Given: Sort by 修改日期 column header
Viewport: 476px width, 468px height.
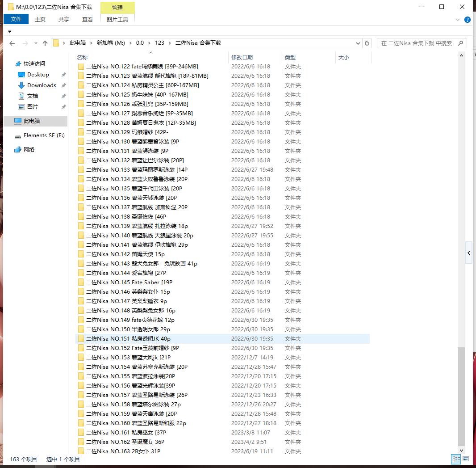Looking at the screenshot, I should pyautogui.click(x=255, y=57).
